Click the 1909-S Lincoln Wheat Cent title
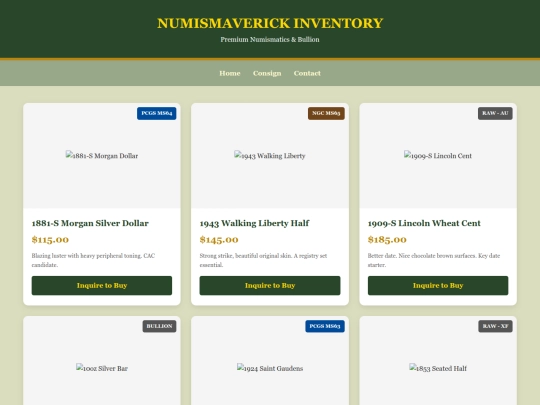The height and width of the screenshot is (405, 540). point(424,223)
